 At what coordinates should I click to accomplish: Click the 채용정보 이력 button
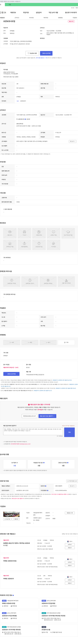tap(70, 513)
